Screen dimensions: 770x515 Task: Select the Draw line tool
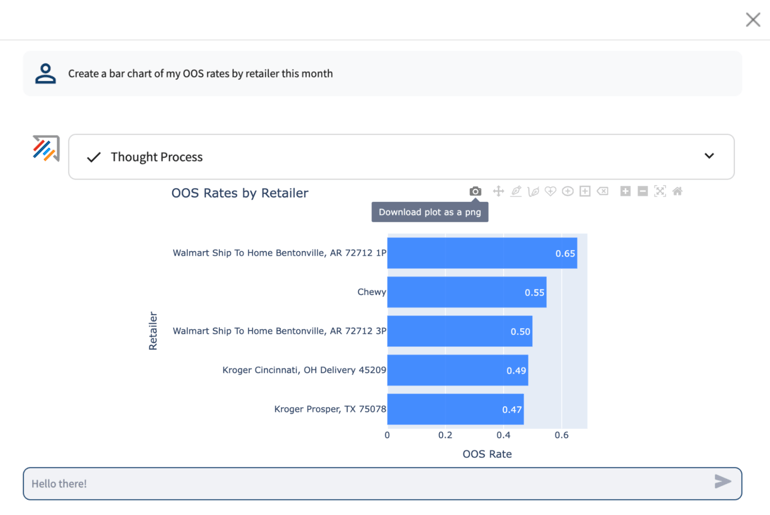tap(516, 191)
